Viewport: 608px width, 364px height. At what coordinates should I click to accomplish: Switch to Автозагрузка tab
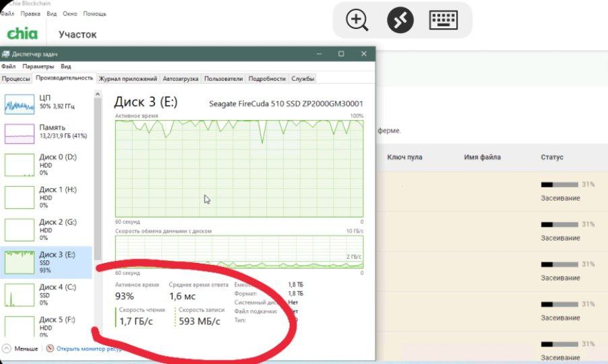tap(180, 79)
